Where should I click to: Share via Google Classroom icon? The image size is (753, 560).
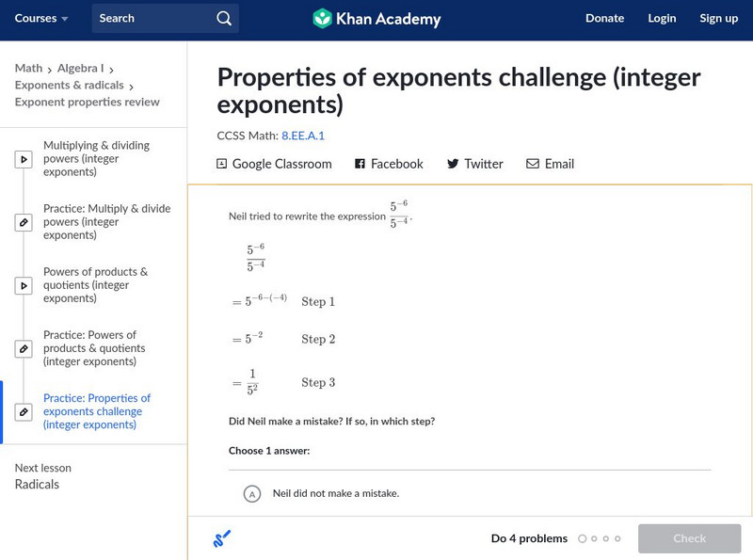coord(222,164)
